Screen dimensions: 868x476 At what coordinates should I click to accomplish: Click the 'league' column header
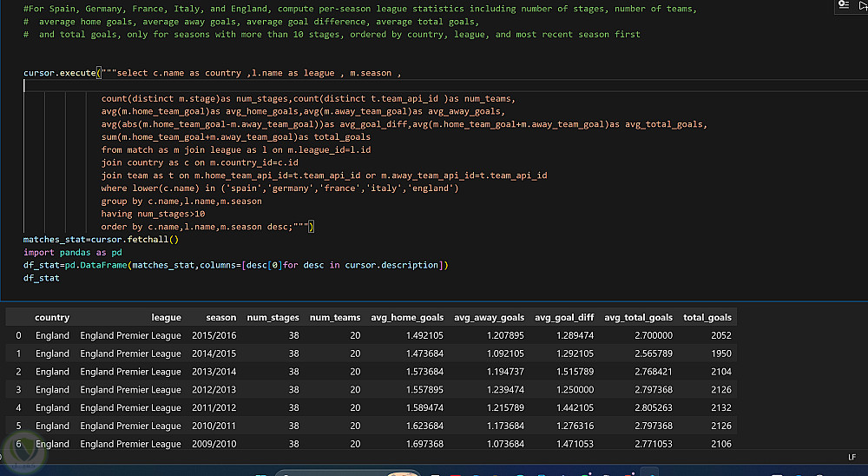[166, 317]
